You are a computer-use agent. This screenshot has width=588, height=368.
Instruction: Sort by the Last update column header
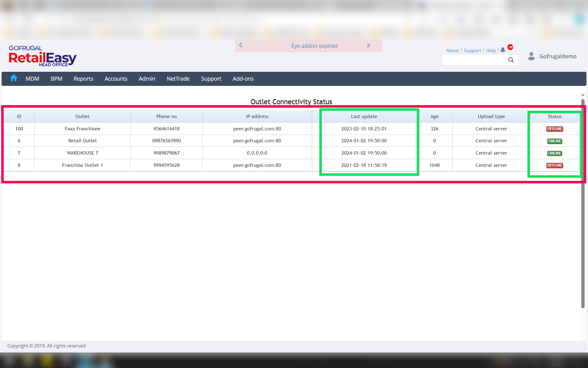[364, 117]
